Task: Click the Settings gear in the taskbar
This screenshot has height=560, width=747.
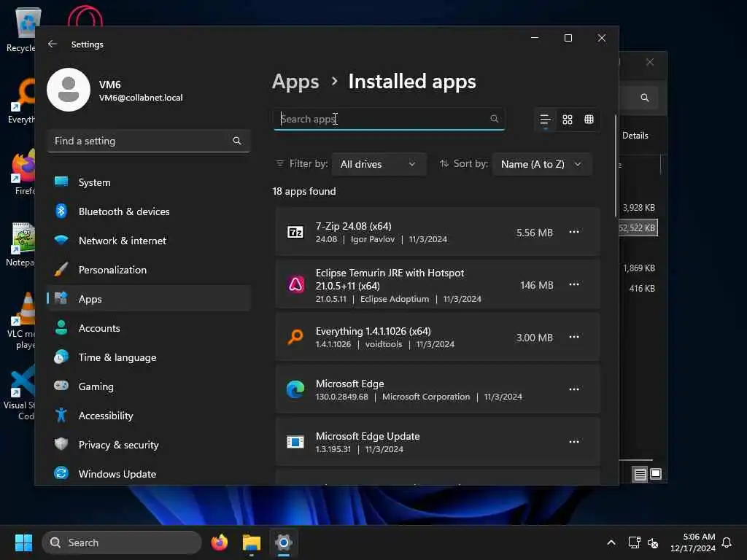Action: 284,542
